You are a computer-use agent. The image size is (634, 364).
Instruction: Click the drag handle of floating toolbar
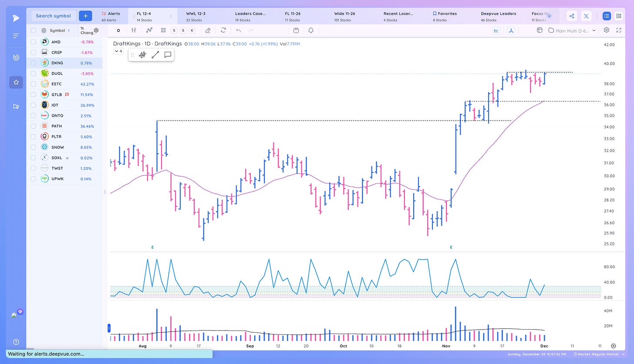coord(133,55)
